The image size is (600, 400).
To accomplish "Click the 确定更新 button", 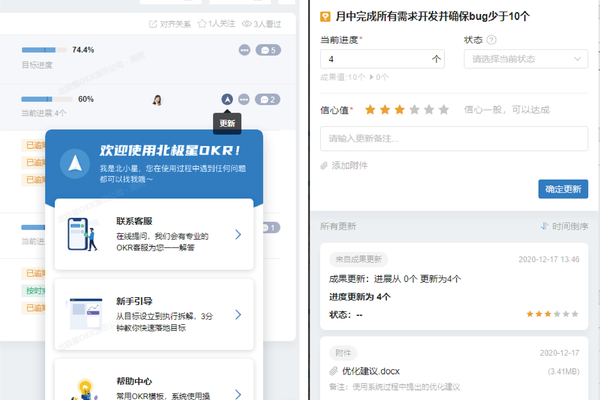I will [563, 189].
